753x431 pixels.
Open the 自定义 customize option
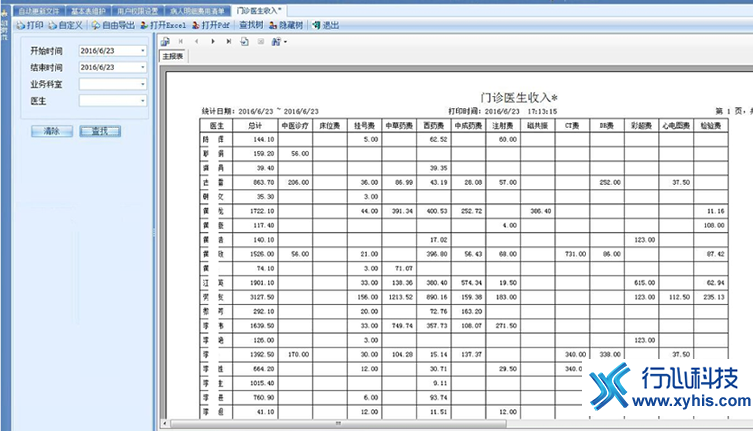[65, 25]
